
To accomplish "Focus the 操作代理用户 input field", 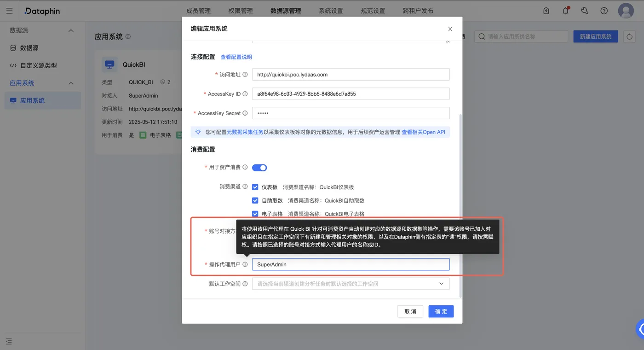I will point(351,264).
